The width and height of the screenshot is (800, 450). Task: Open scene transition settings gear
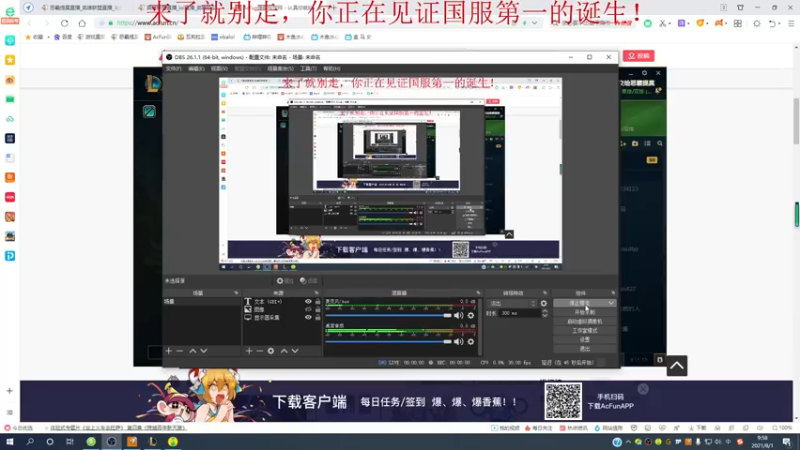544,304
